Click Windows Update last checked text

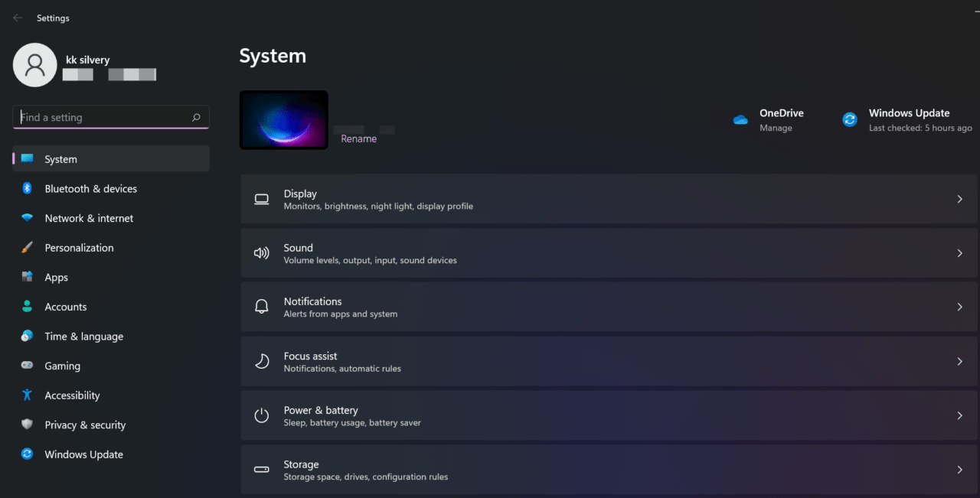coord(920,128)
